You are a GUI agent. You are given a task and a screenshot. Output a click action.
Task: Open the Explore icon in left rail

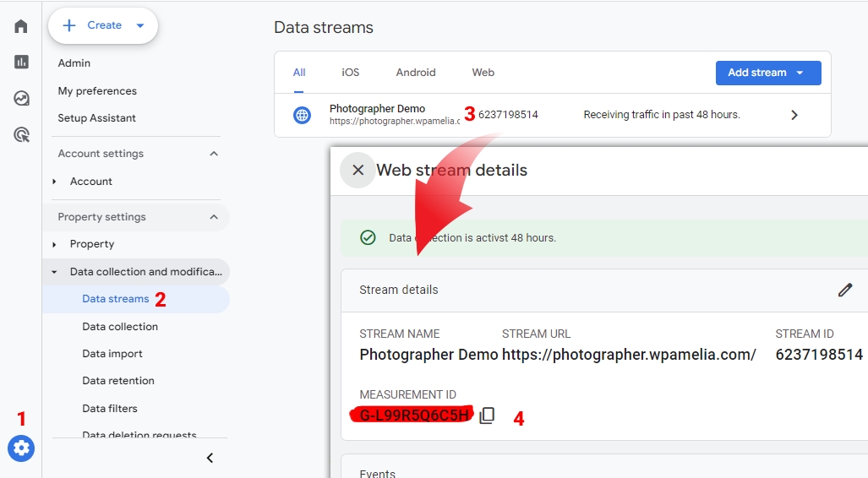pos(21,98)
